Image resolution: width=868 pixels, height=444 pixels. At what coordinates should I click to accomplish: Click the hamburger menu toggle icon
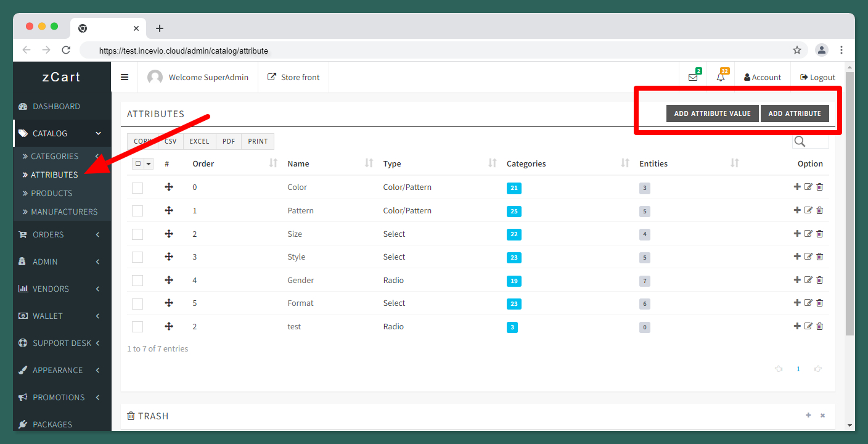pyautogui.click(x=125, y=77)
